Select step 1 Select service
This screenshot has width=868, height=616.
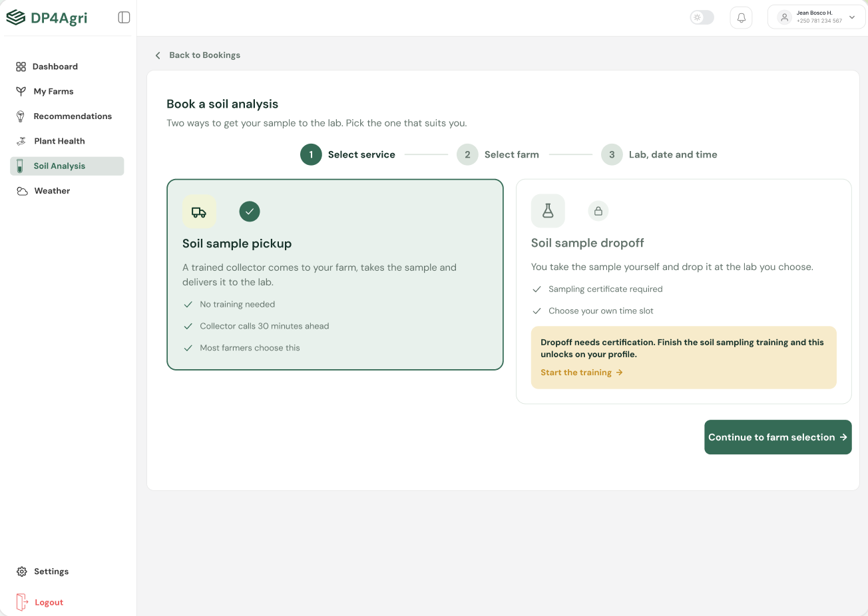347,154
